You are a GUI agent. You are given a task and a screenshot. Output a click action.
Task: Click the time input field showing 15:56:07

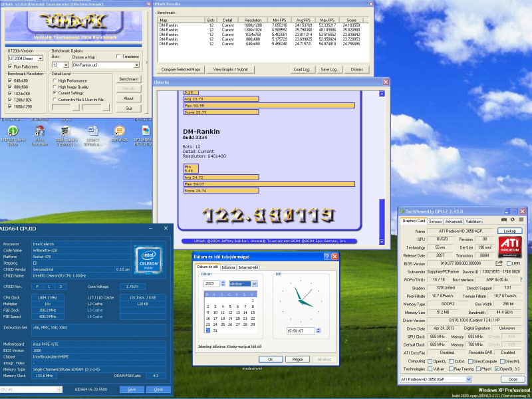point(301,331)
